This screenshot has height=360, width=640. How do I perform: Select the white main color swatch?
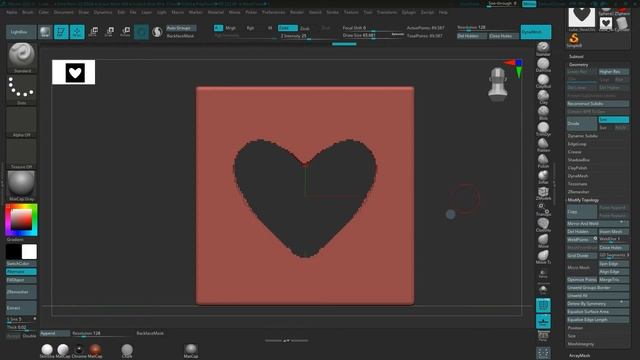tap(29, 252)
